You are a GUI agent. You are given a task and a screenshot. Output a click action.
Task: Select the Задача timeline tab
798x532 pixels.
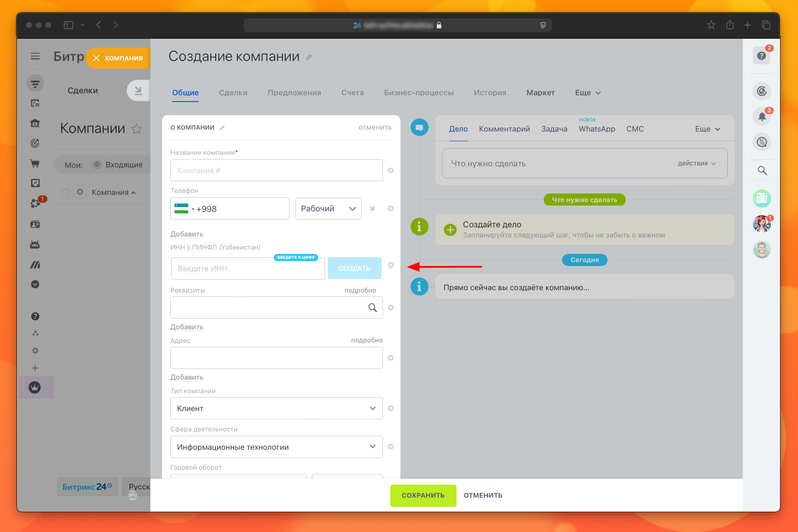[554, 129]
